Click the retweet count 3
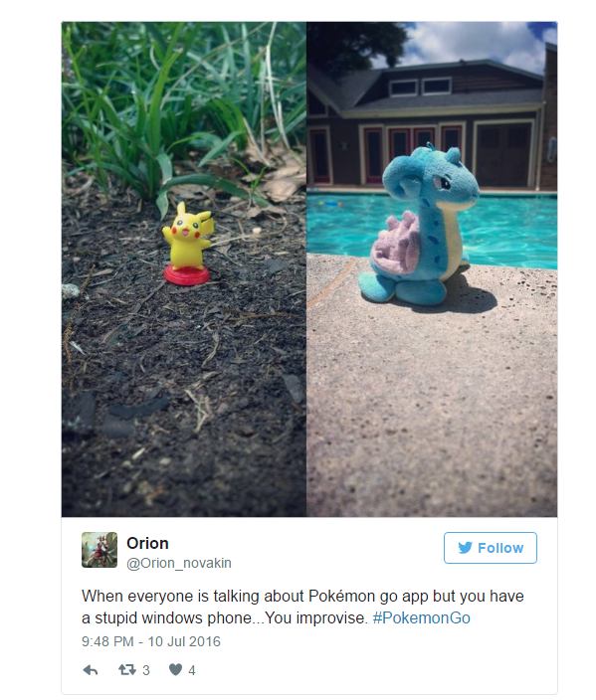Viewport: 596px width, 700px height. [x=146, y=670]
